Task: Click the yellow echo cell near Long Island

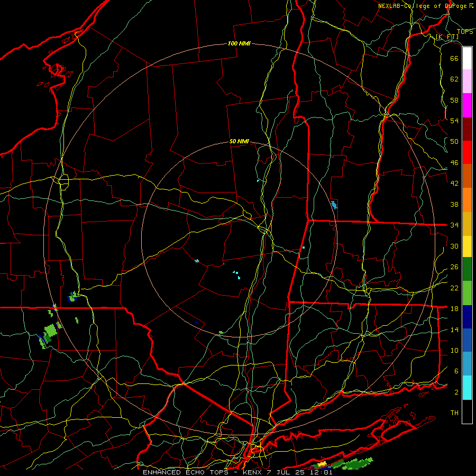Action: click(322, 463)
